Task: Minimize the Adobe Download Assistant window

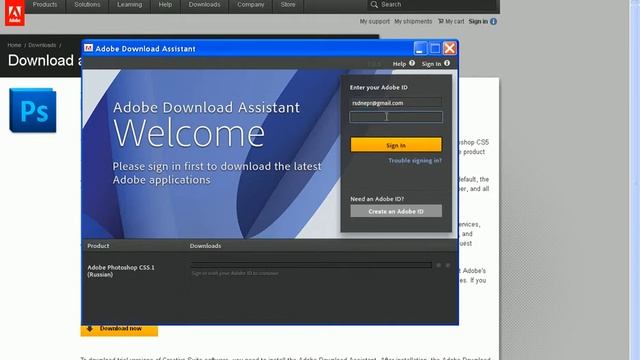Action: pos(420,48)
